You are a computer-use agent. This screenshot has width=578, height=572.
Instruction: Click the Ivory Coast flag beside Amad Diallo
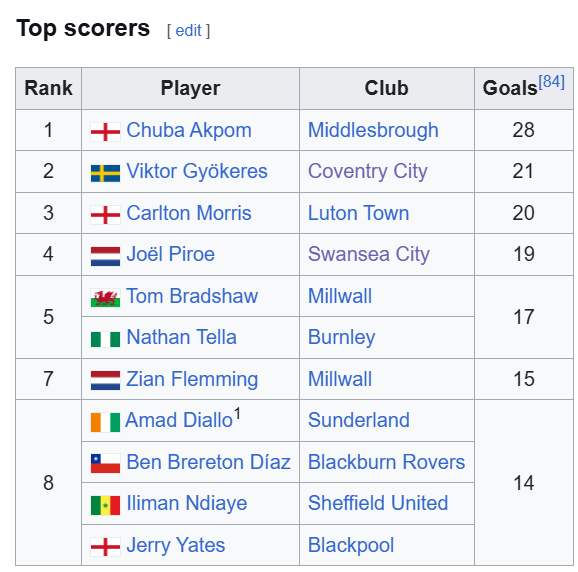click(x=105, y=422)
